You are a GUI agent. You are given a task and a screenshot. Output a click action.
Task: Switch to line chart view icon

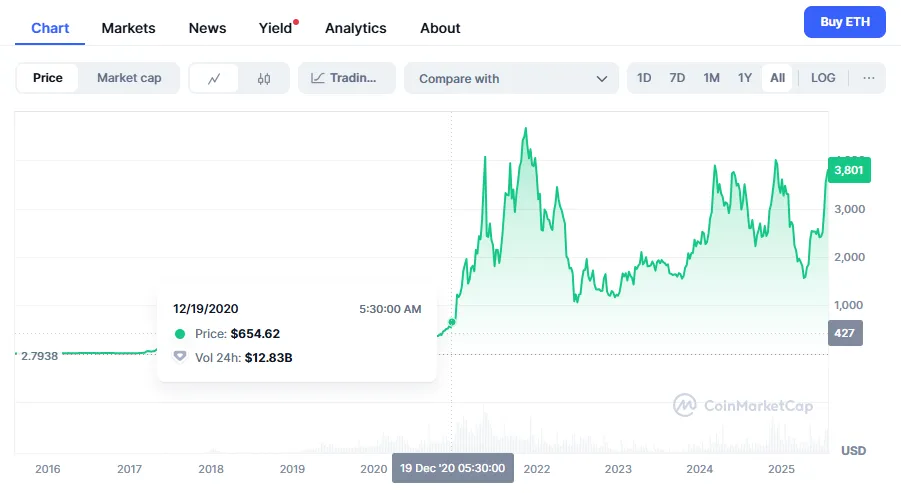click(x=214, y=78)
